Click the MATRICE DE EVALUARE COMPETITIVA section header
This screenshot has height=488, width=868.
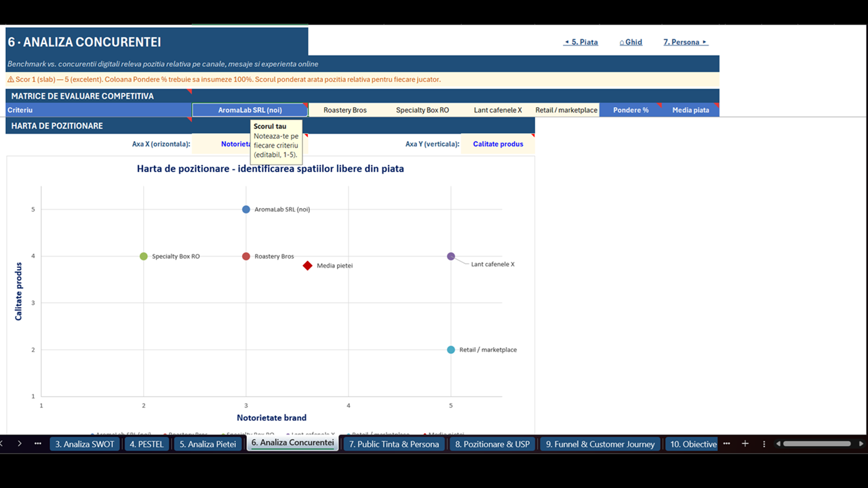click(98, 96)
